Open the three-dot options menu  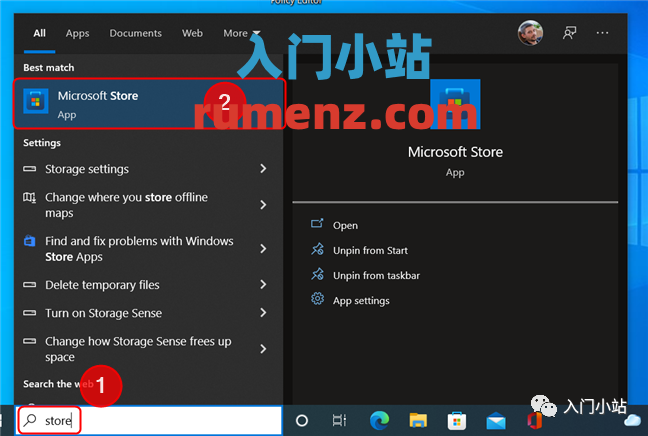(602, 33)
